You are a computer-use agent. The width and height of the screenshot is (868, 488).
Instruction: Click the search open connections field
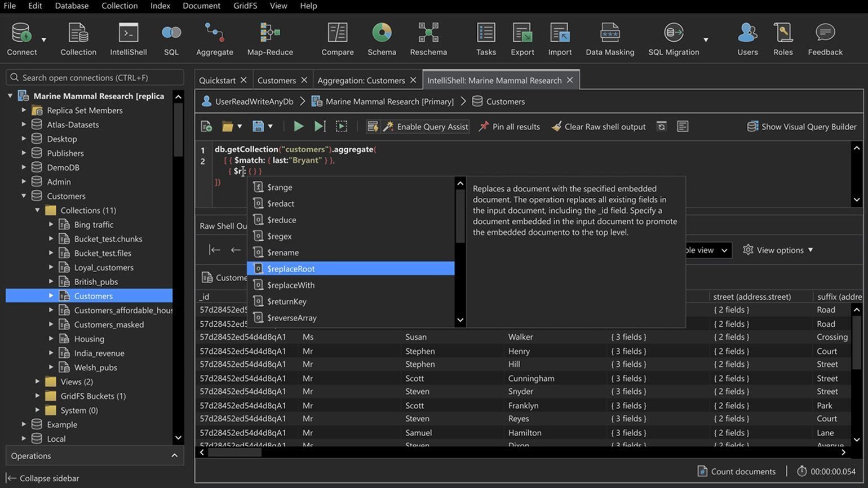pos(95,78)
